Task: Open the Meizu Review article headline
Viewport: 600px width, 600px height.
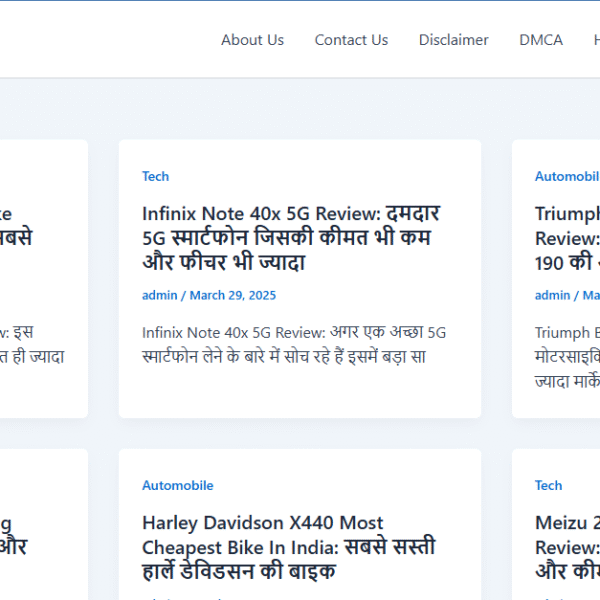Action: click(x=567, y=547)
